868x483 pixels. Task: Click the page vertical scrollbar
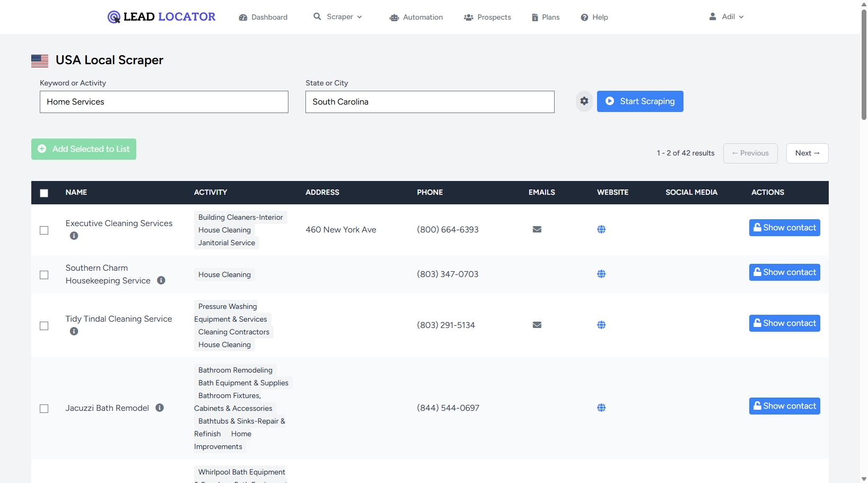[864, 64]
